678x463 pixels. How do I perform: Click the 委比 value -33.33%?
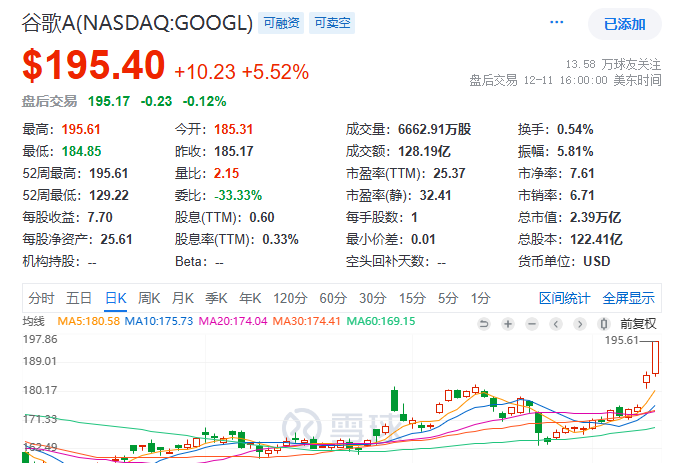(238, 195)
